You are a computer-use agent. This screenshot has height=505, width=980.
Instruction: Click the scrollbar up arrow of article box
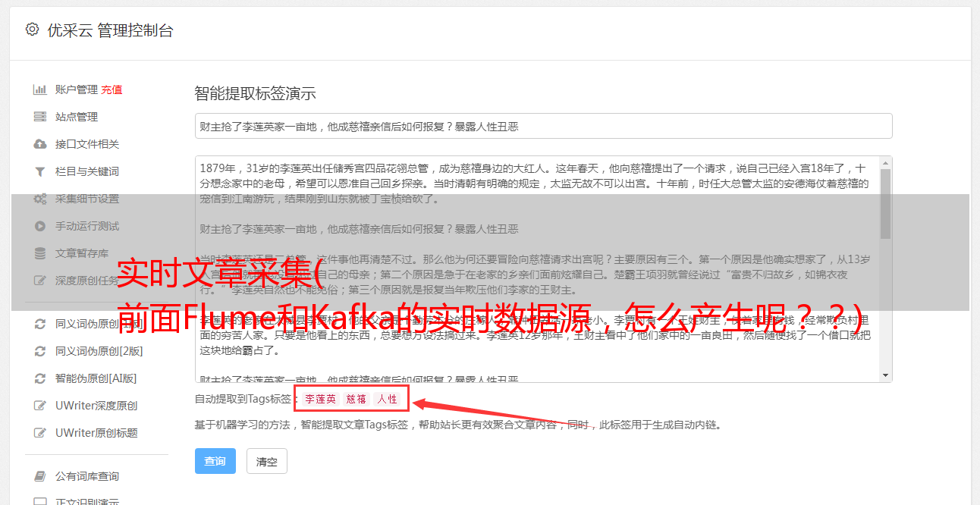[x=886, y=163]
